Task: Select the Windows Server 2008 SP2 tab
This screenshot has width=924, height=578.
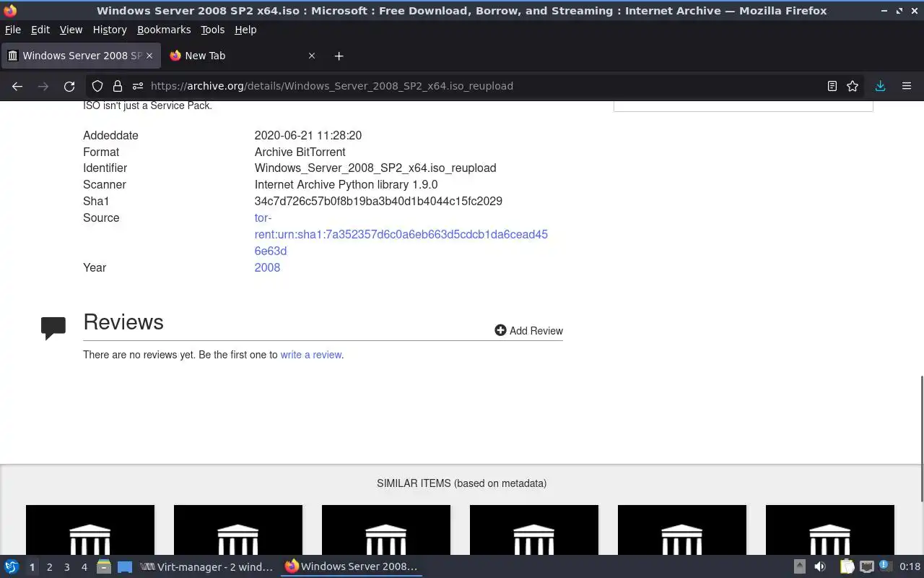Action: pyautogui.click(x=80, y=56)
